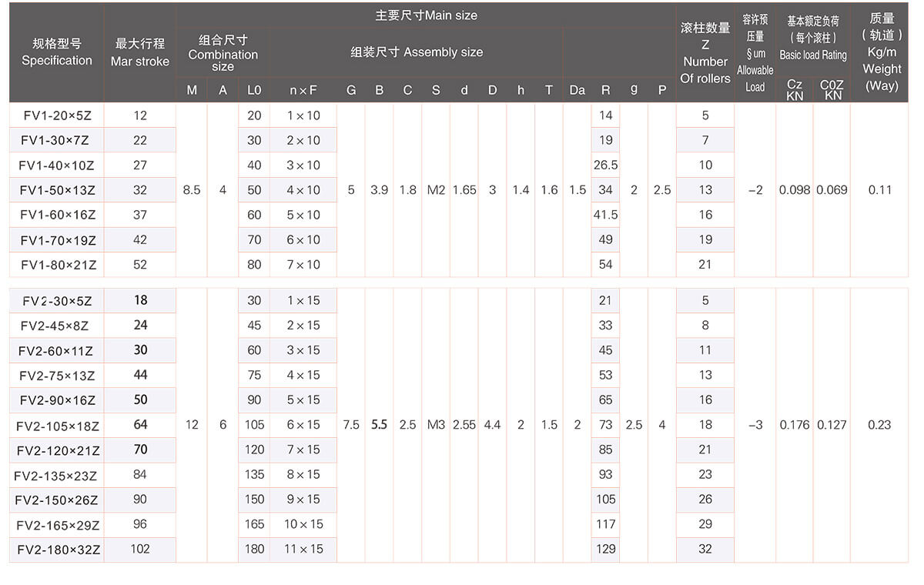Select the Allowable Load header
The image size is (924, 585).
point(755,53)
